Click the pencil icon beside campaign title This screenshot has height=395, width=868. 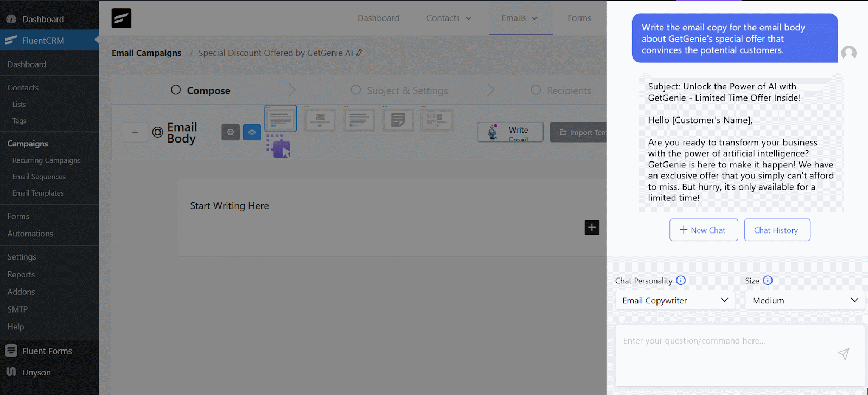point(360,53)
